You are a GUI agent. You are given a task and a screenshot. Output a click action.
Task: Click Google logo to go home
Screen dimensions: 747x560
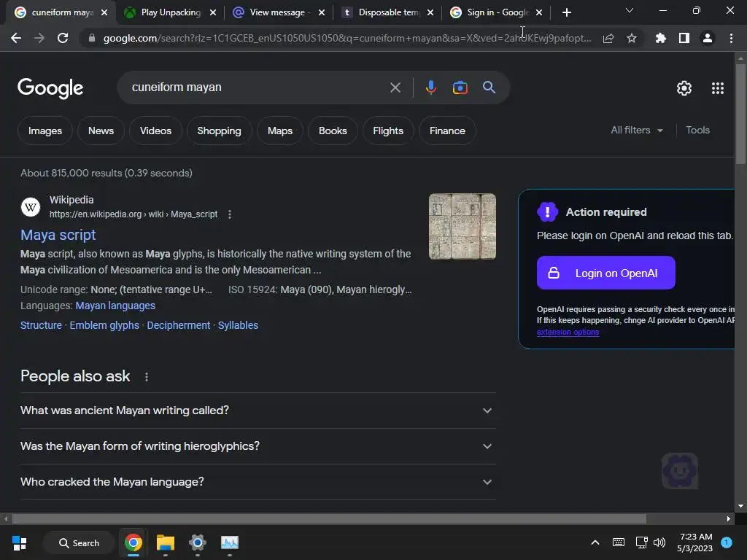coord(50,88)
